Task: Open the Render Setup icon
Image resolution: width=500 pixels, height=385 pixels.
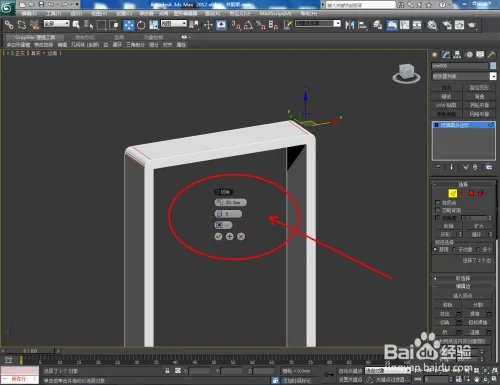Action: (446, 25)
